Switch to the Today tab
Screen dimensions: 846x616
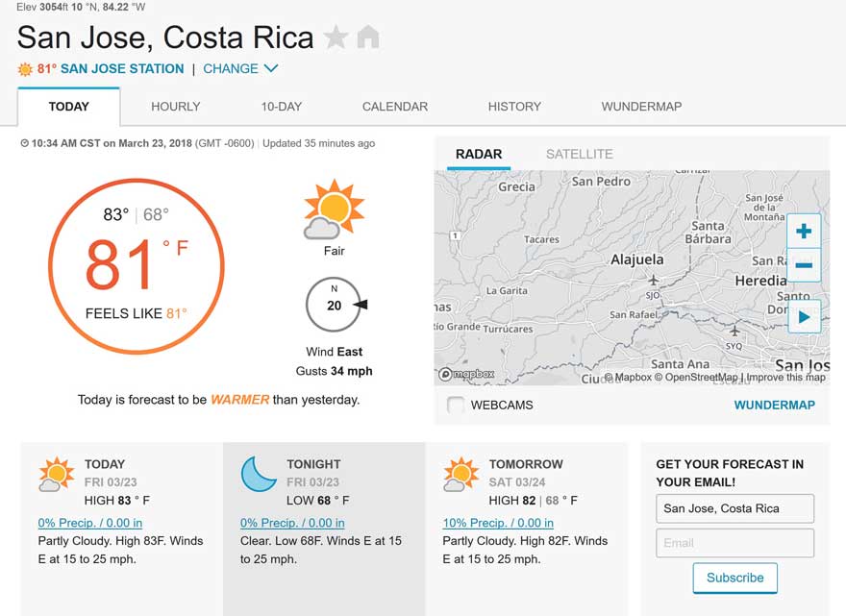click(x=68, y=107)
